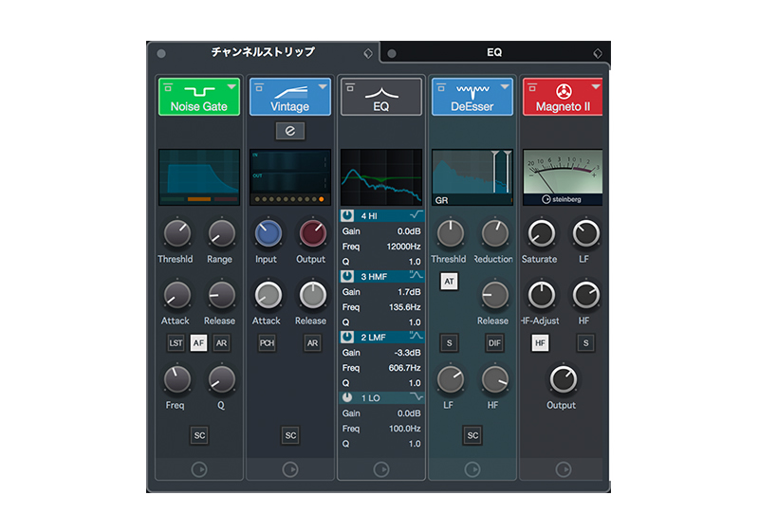
Task: Click the Vintage blue Input knob
Action: coord(268,233)
